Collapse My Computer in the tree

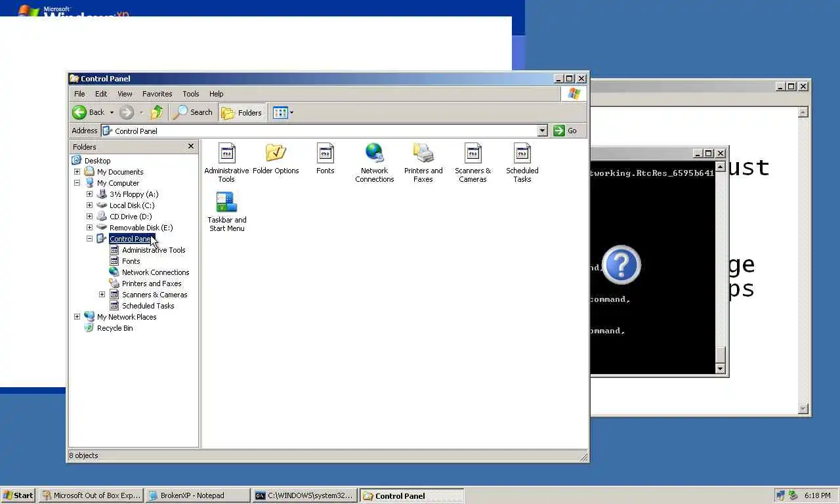click(x=77, y=183)
